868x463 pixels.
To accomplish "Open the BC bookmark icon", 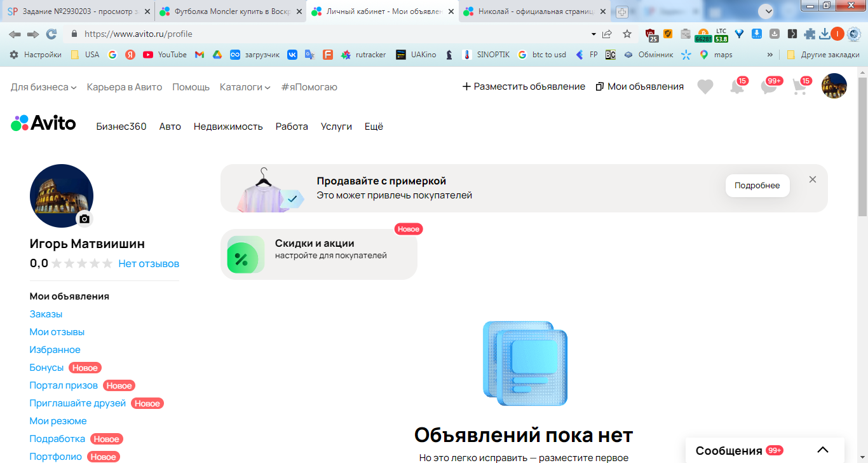I will [x=610, y=55].
